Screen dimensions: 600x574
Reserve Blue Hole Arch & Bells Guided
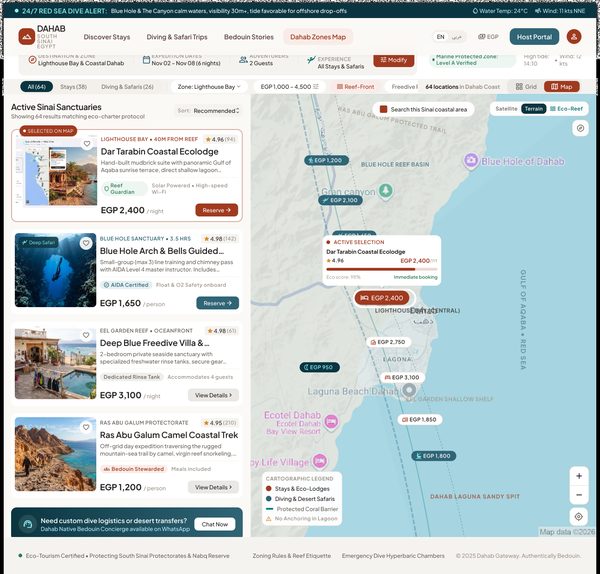(x=217, y=303)
